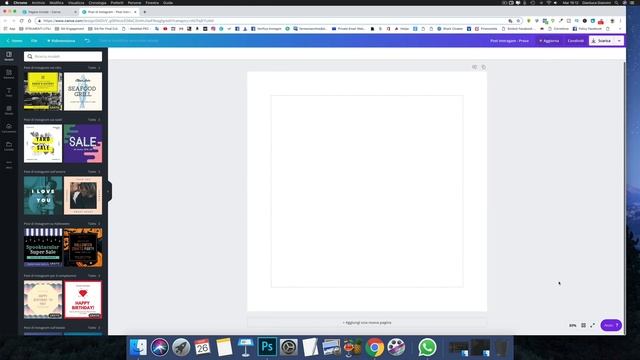The height and width of the screenshot is (360, 640).
Task: Click 'Aggiungi una nuova pagina' button
Action: [367, 322]
